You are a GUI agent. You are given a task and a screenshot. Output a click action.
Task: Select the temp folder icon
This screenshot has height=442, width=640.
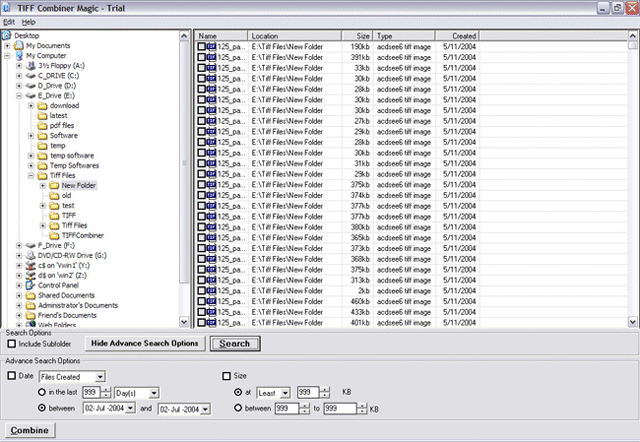tap(42, 145)
